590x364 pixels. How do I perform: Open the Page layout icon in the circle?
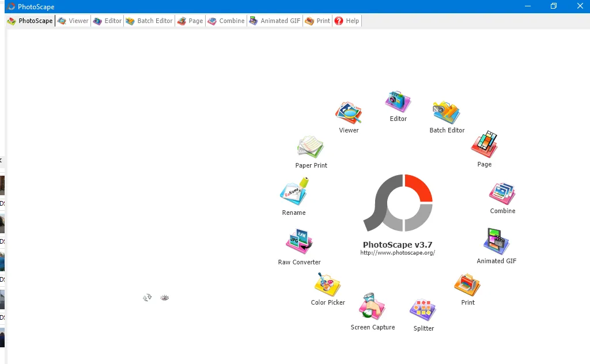484,145
